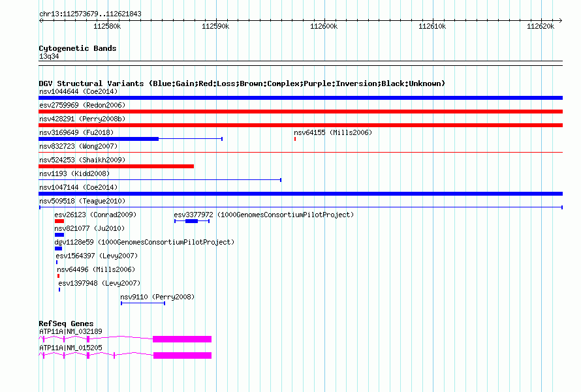Open the ATP11A|NM_032189 gene exon block
The image size is (581, 392).
(182, 339)
